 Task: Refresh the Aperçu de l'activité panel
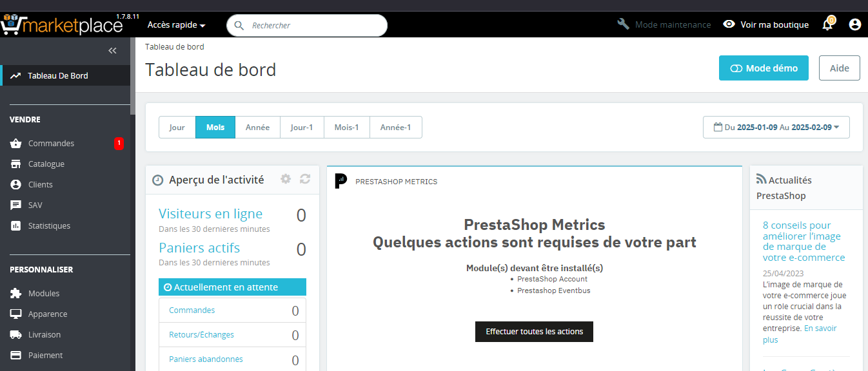pos(305,179)
